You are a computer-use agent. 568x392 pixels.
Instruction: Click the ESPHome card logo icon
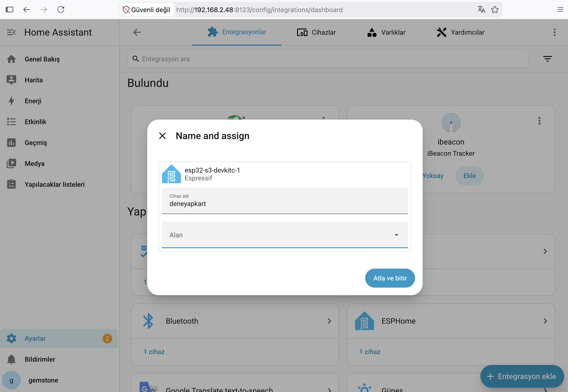tap(364, 321)
